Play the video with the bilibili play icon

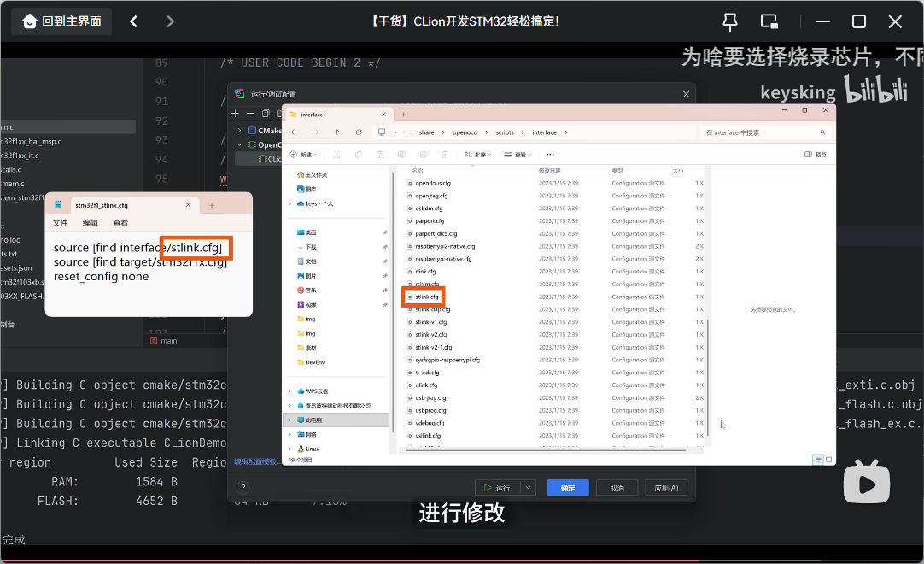click(x=866, y=483)
